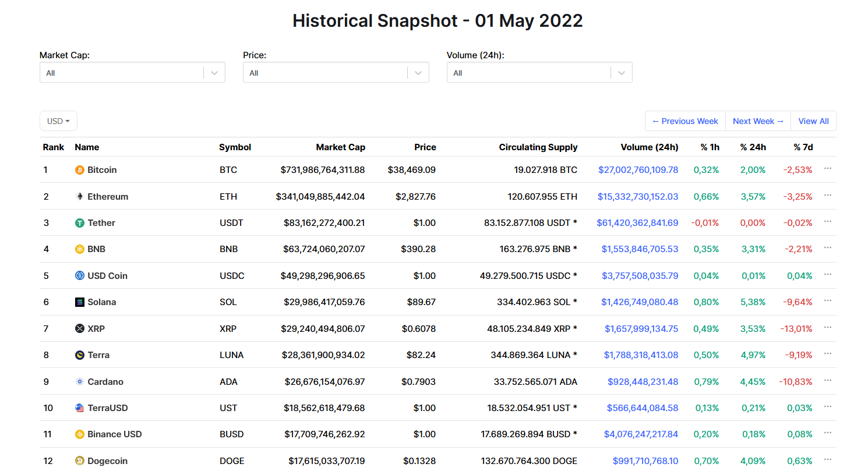Open the more-options menu for USD Coin
868x471 pixels.
point(828,274)
